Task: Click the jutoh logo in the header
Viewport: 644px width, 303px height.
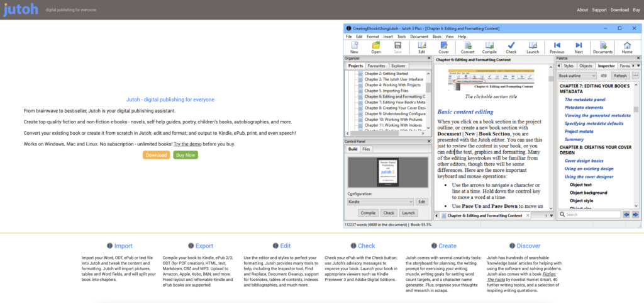Action: 21,9
